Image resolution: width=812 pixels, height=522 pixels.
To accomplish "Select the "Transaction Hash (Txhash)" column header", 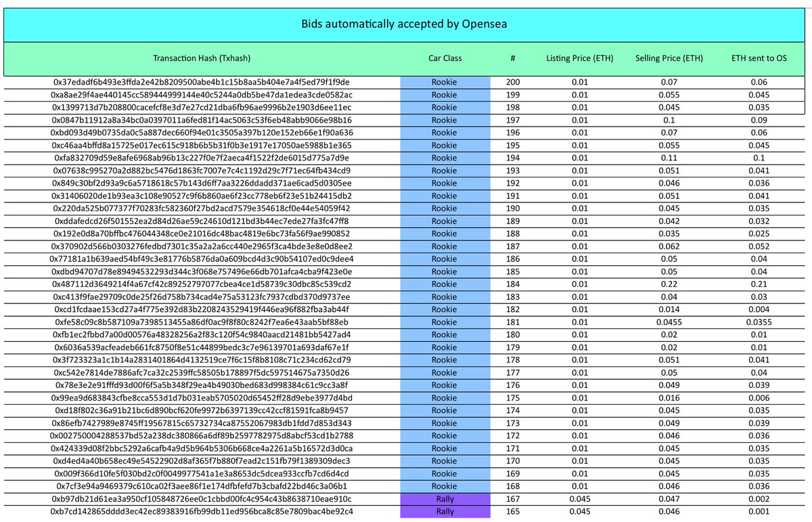I will 202,58.
